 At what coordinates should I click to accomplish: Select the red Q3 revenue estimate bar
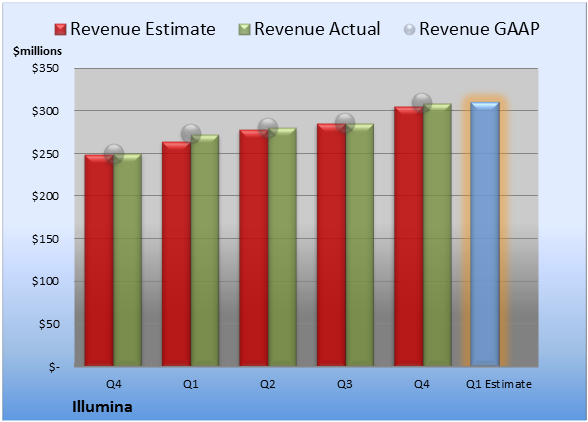click(332, 245)
